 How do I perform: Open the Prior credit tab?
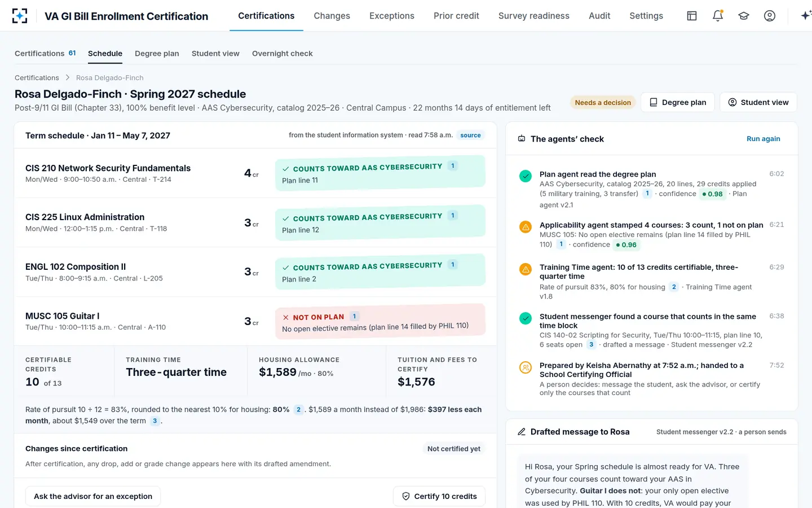[x=456, y=16]
